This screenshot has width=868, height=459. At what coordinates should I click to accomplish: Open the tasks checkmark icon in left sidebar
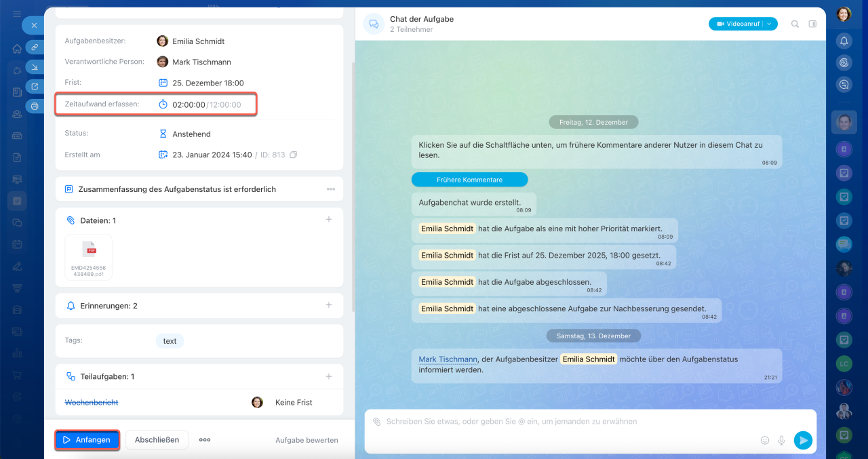[17, 201]
